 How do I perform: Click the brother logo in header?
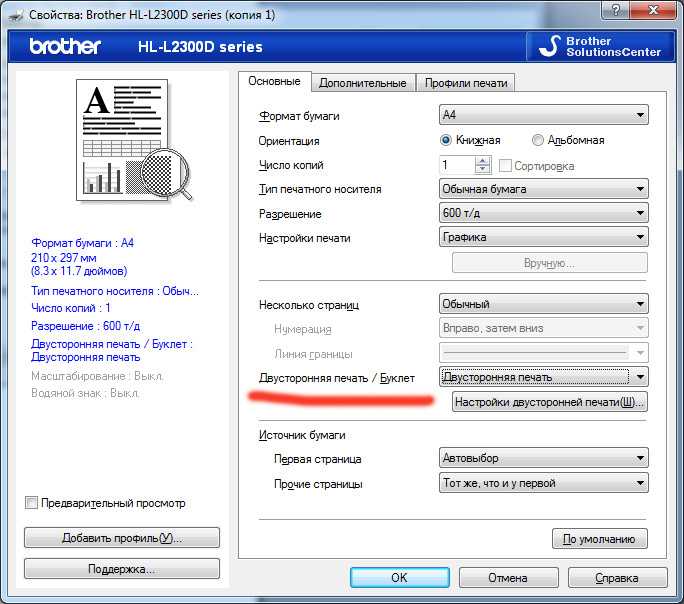pos(65,46)
